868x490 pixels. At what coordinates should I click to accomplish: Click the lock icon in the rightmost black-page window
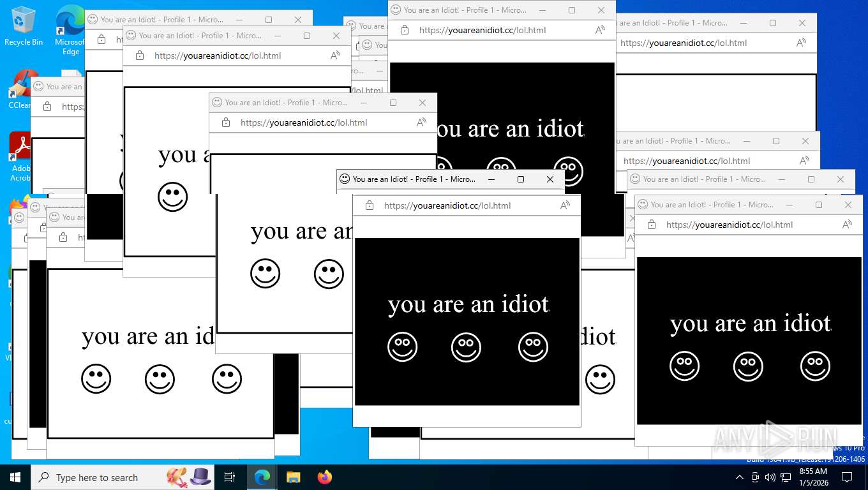651,225
